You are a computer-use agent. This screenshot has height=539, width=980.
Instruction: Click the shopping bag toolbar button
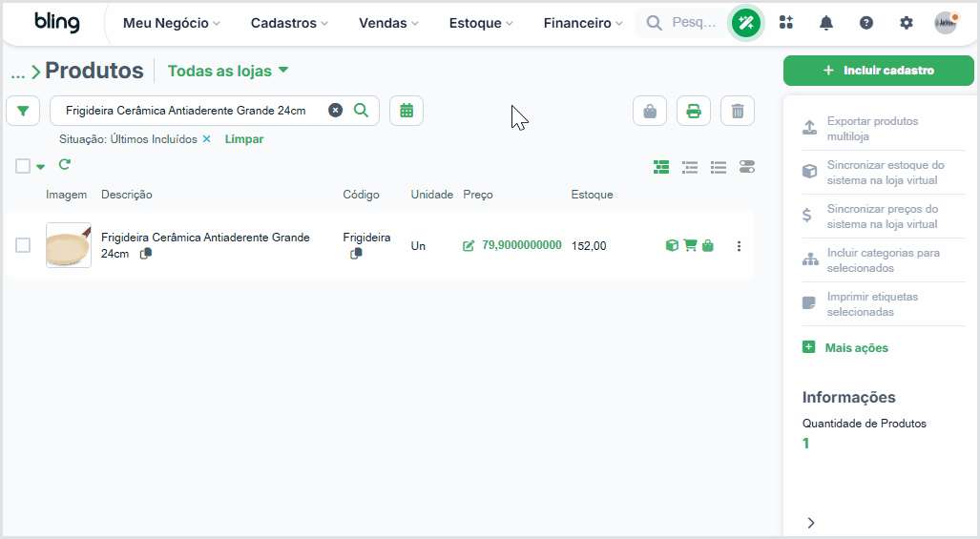[x=650, y=112]
